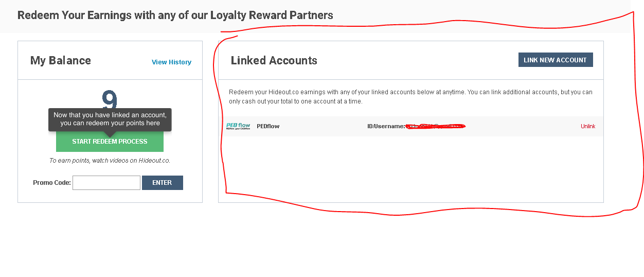Image resolution: width=644 pixels, height=277 pixels.
Task: Click the PEDflow logo icon
Action: [x=238, y=126]
